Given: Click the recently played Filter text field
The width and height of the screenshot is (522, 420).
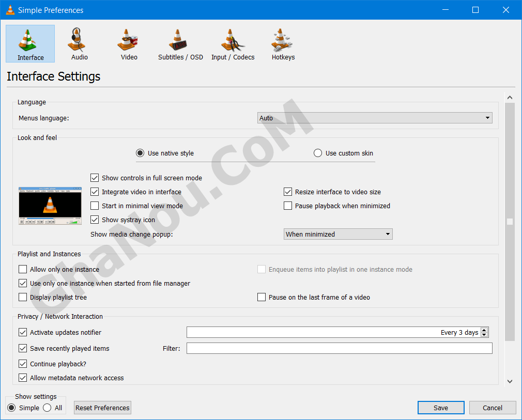Looking at the screenshot, I should click(x=339, y=348).
